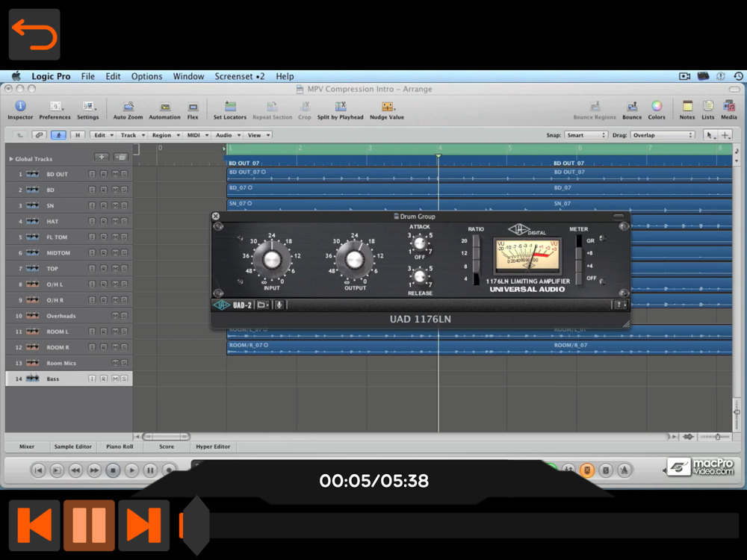Mute the Overheads track
Screen dimensions: 747x560
click(x=115, y=316)
